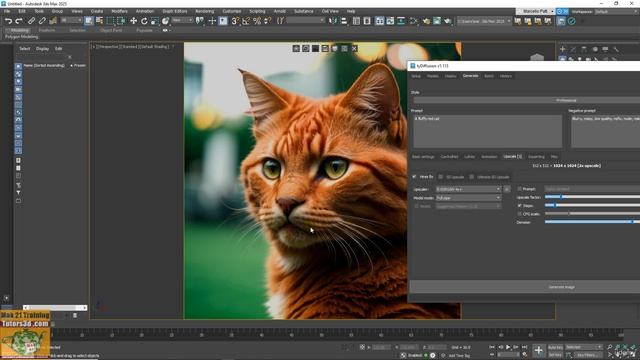
Task: Click the Bind to Space Warp icon
Action: tap(53, 21)
